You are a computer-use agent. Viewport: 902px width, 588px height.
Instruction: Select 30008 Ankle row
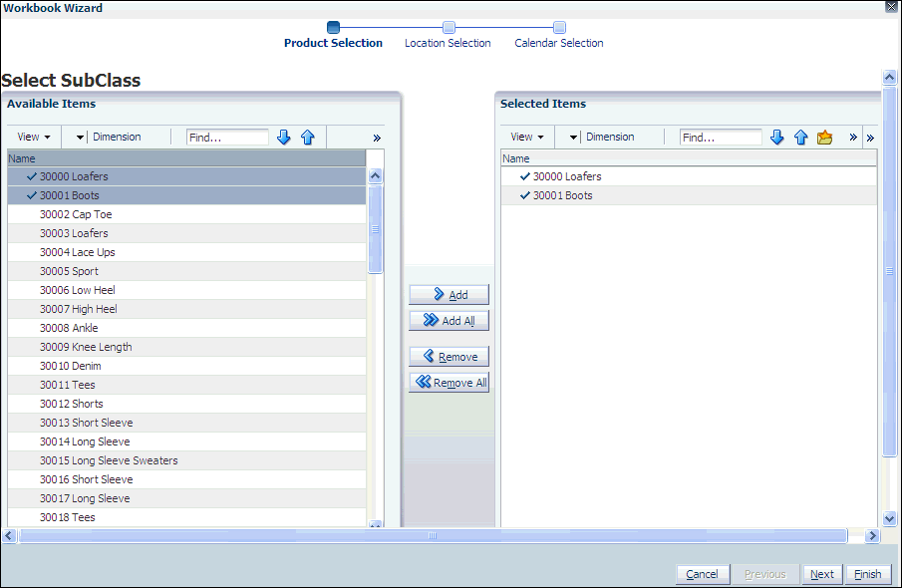point(186,329)
